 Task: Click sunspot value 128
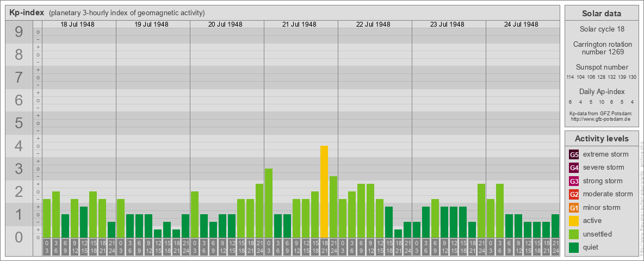point(601,77)
